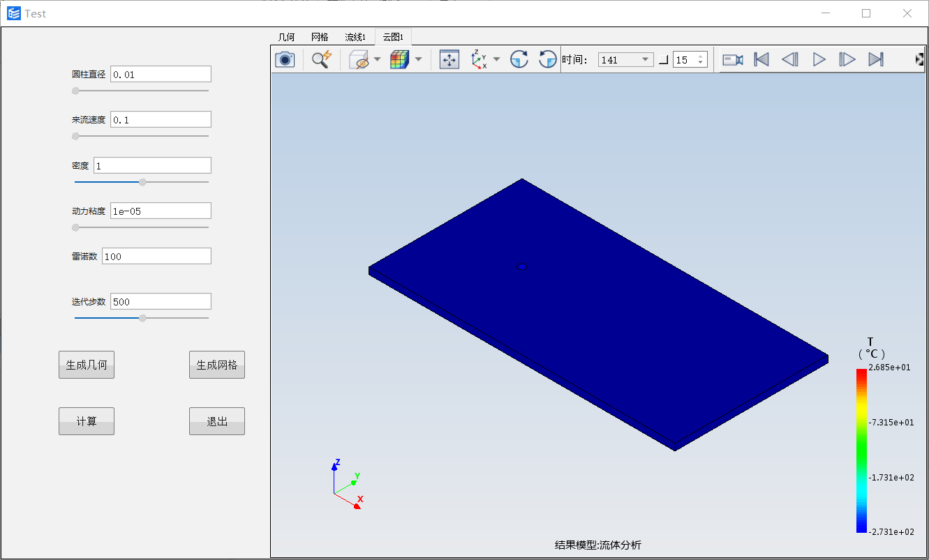The height and width of the screenshot is (560, 929).
Task: Click the 迭代步数 slider handle
Action: 142,318
